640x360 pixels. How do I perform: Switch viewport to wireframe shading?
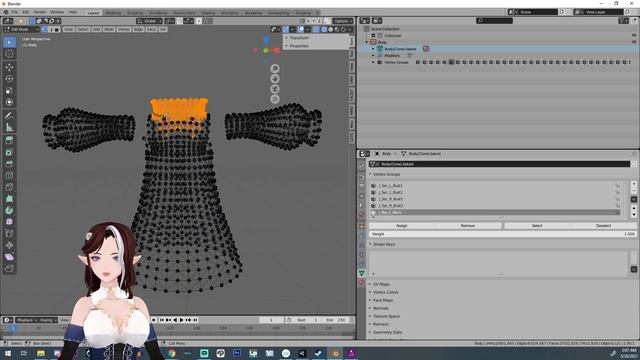click(x=324, y=29)
